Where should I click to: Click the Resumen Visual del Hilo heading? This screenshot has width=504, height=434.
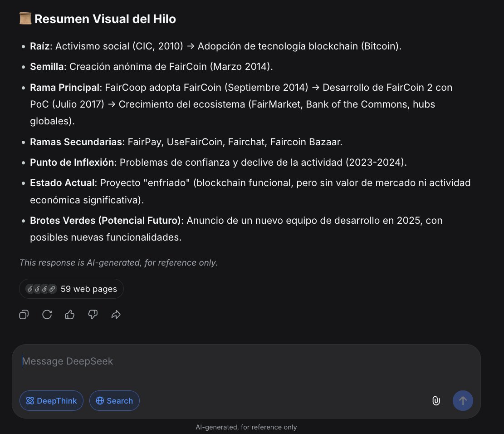(105, 19)
